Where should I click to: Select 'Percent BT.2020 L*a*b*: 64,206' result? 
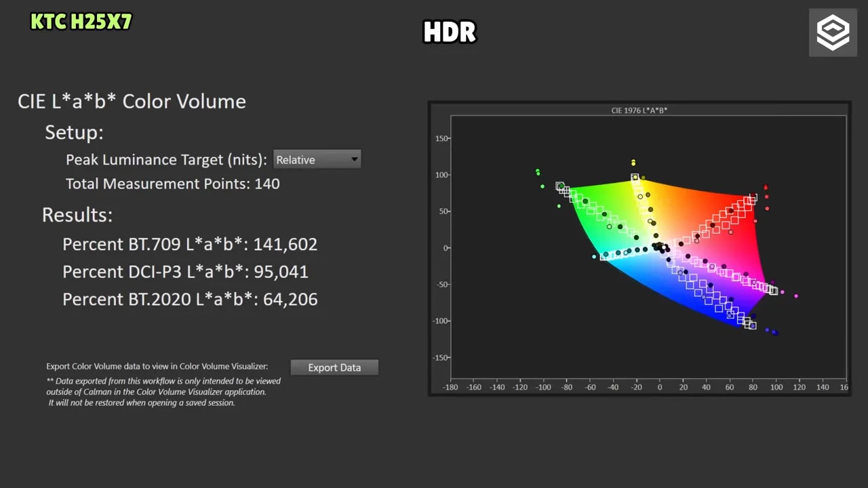tap(190, 300)
